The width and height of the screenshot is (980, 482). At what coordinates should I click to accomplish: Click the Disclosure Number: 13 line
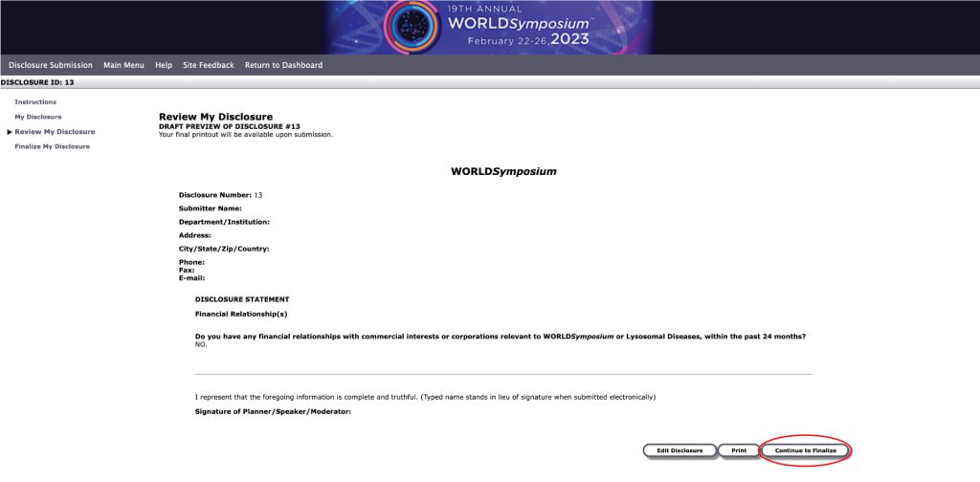[221, 195]
